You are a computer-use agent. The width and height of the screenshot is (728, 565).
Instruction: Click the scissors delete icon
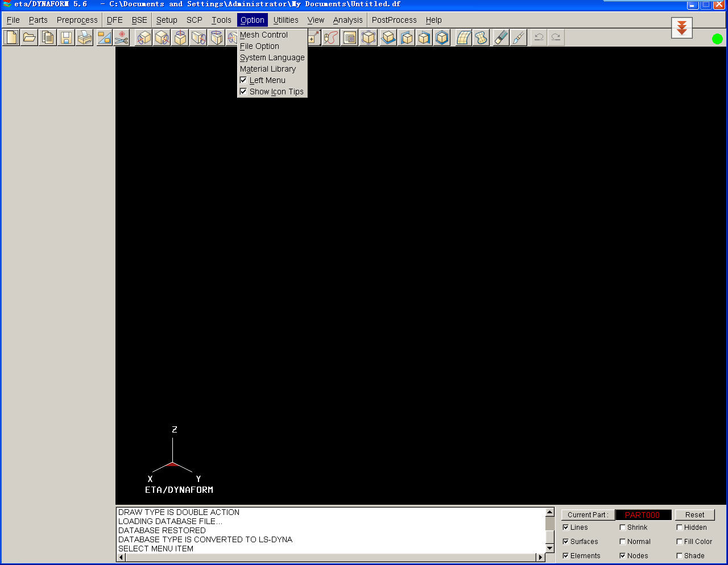(x=122, y=38)
